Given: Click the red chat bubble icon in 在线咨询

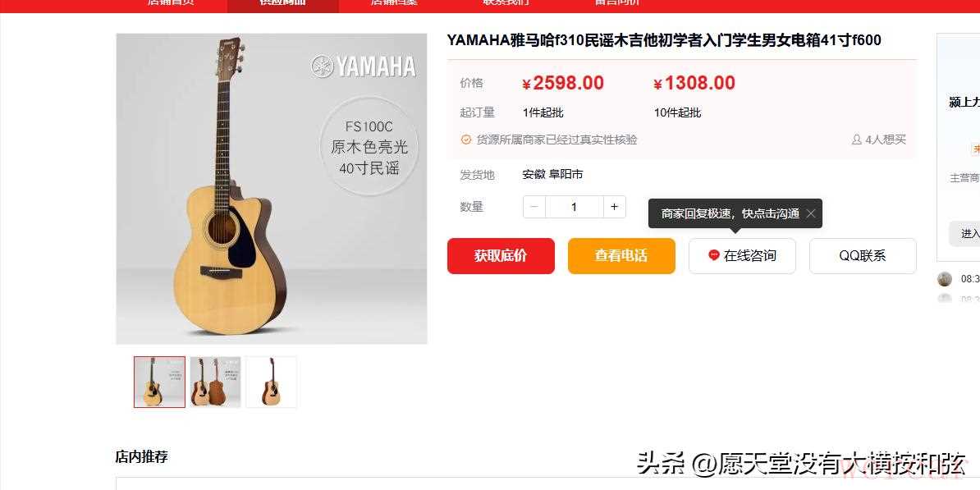Looking at the screenshot, I should point(714,255).
